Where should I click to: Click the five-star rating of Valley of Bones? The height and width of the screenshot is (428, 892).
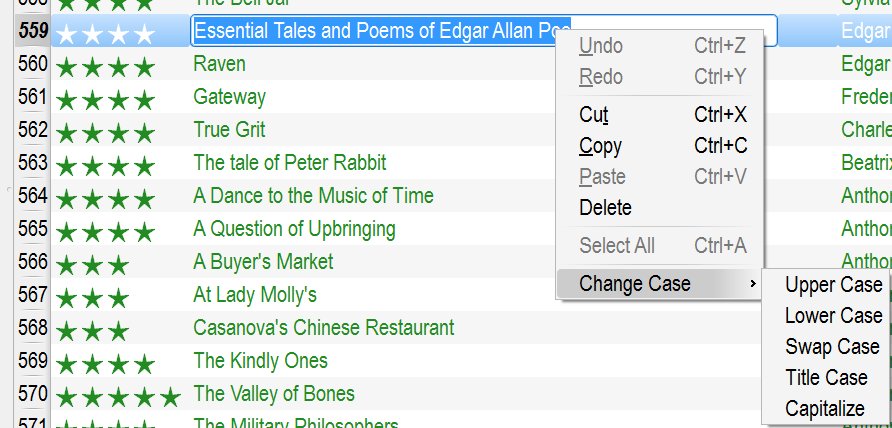click(x=118, y=396)
